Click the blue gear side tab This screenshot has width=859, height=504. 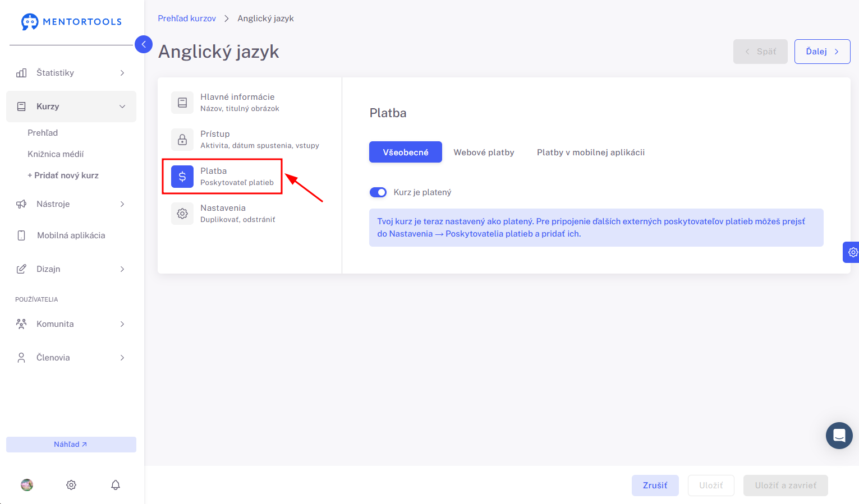[852, 252]
